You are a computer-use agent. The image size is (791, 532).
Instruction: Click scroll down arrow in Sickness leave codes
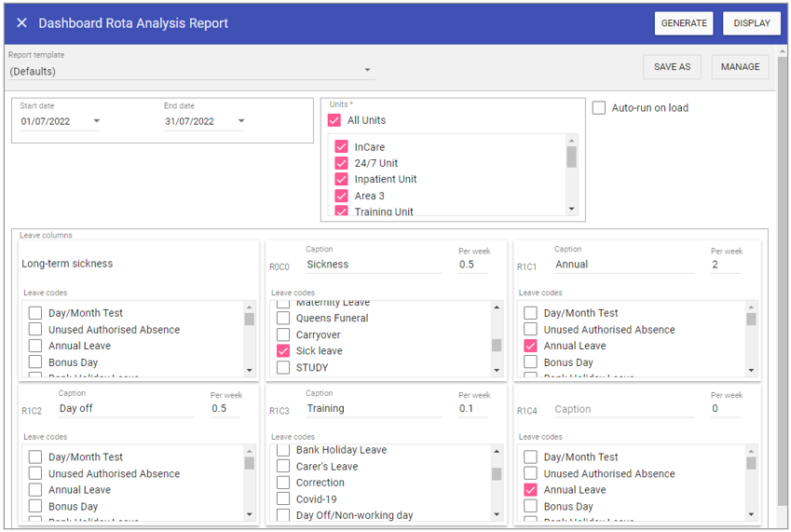(x=497, y=370)
